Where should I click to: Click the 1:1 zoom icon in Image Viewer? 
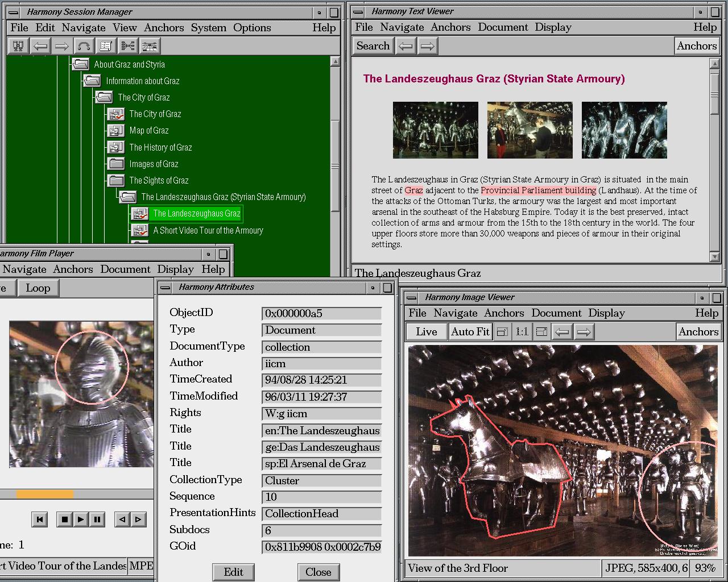(522, 332)
